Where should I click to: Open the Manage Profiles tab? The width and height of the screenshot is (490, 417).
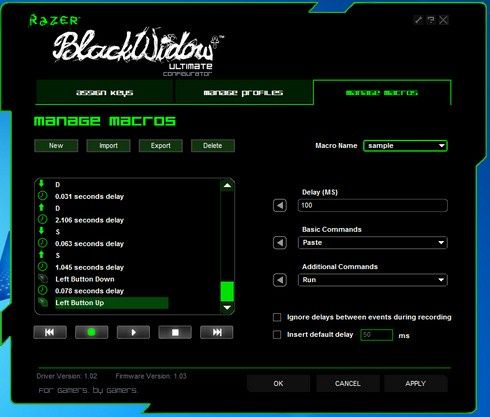point(243,92)
